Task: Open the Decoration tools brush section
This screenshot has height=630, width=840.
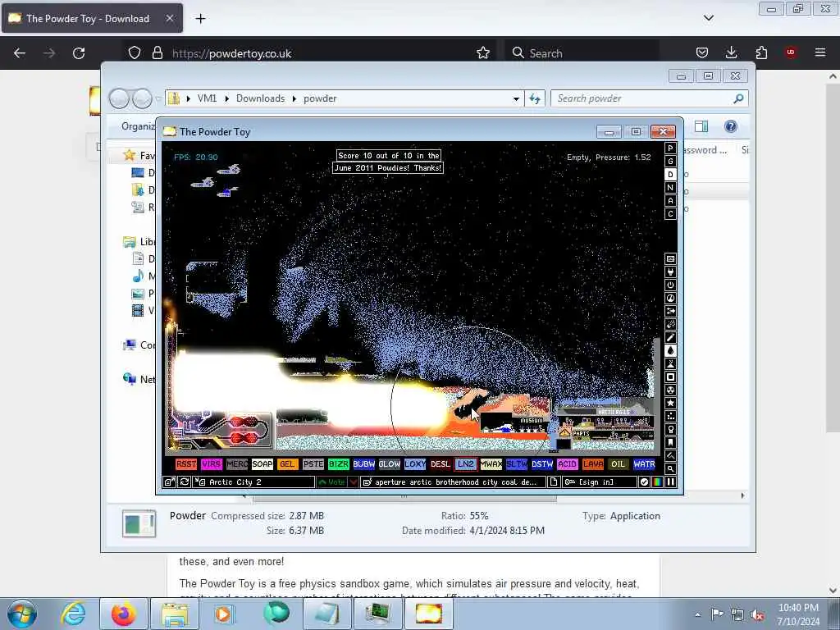Action: point(670,455)
